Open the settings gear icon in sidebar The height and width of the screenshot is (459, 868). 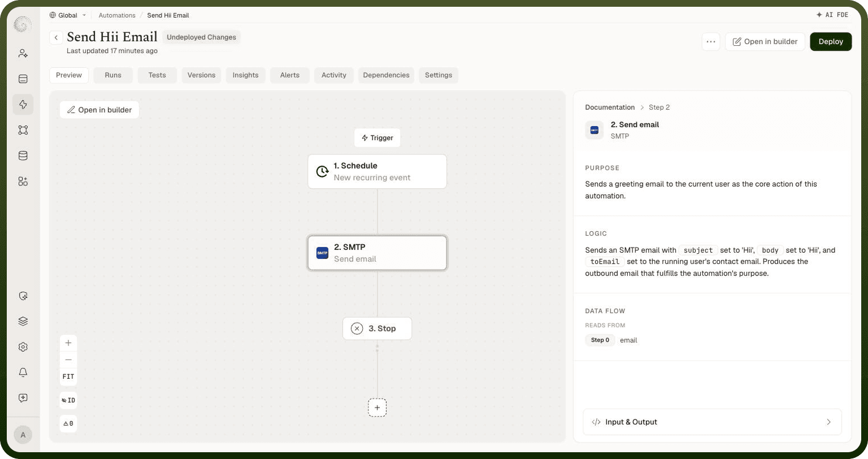point(23,347)
